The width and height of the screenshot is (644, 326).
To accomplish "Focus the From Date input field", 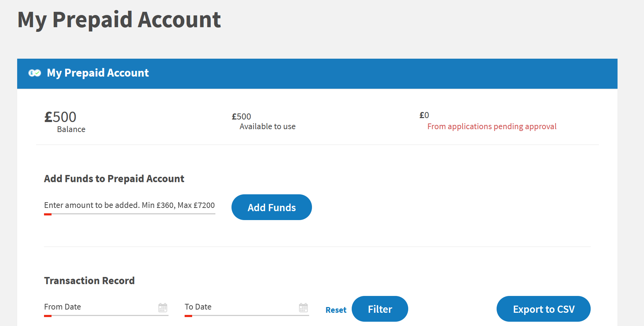I will pos(106,307).
